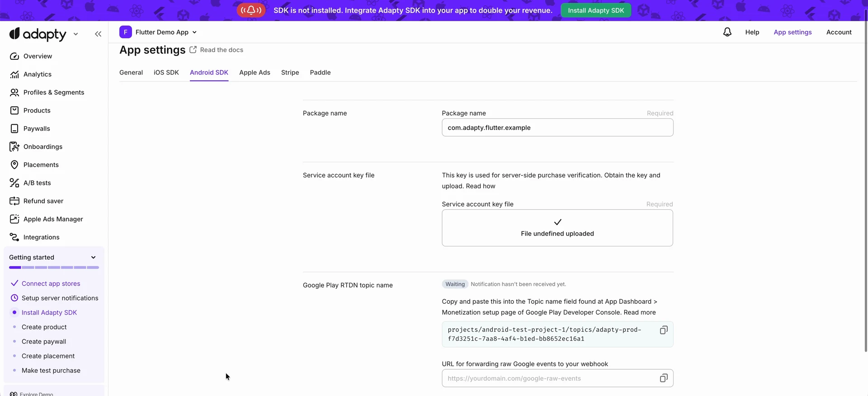Click the RTDN topic name text
This screenshot has height=396, width=868.
tap(544, 334)
